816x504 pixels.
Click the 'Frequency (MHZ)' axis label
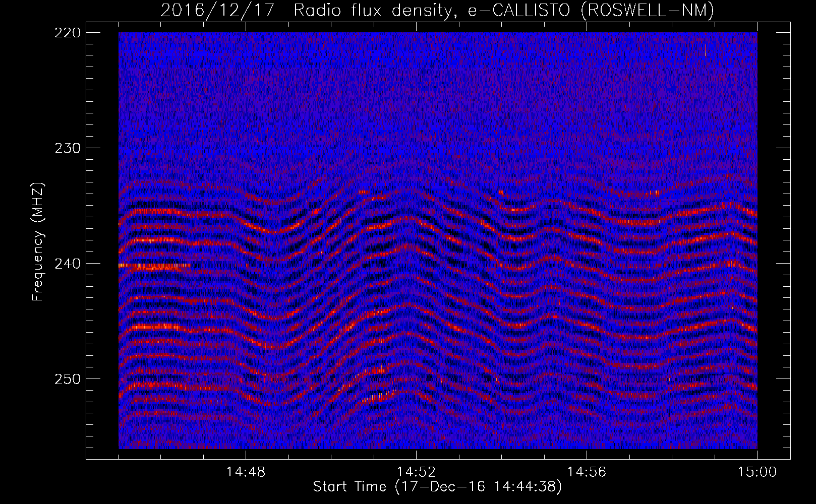tap(38, 241)
